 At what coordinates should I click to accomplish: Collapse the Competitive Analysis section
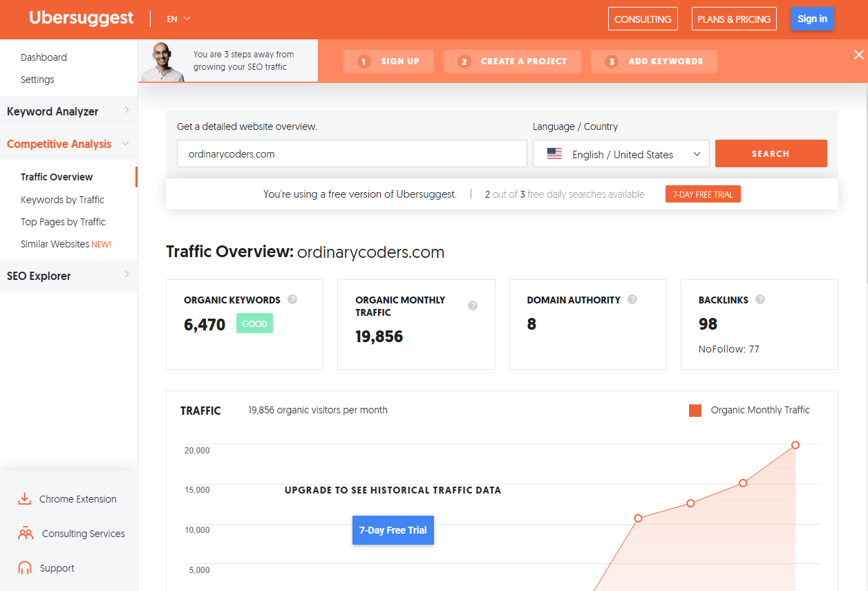68,144
